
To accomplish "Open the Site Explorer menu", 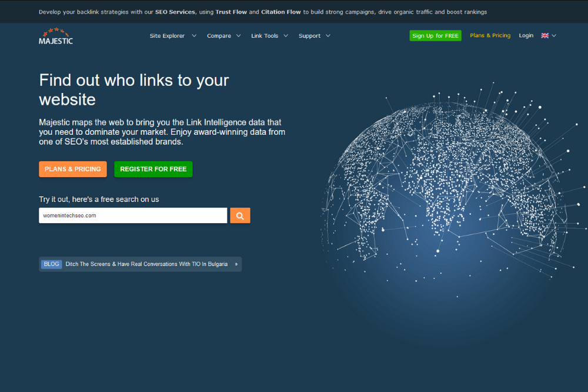I will click(167, 36).
